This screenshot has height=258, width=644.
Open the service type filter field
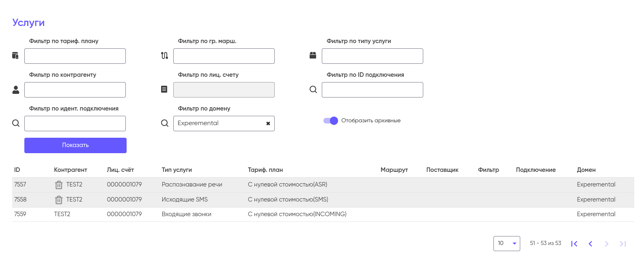tap(372, 56)
